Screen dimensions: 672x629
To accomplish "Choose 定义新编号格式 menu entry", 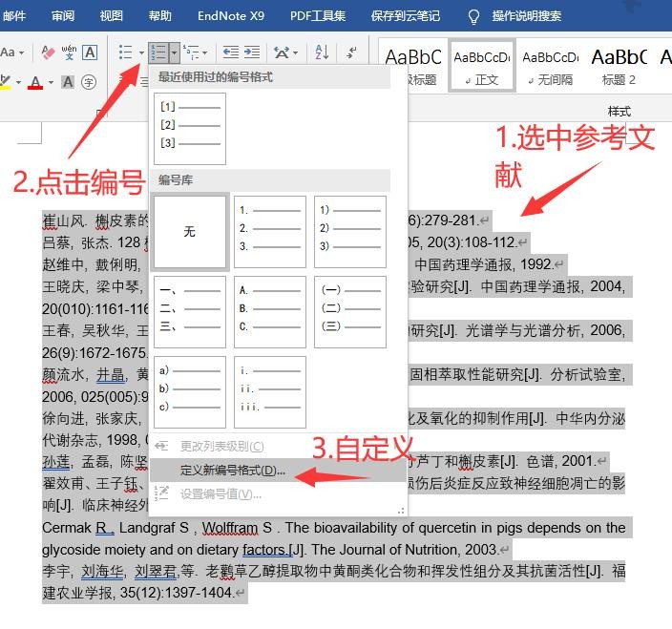I will [x=233, y=471].
